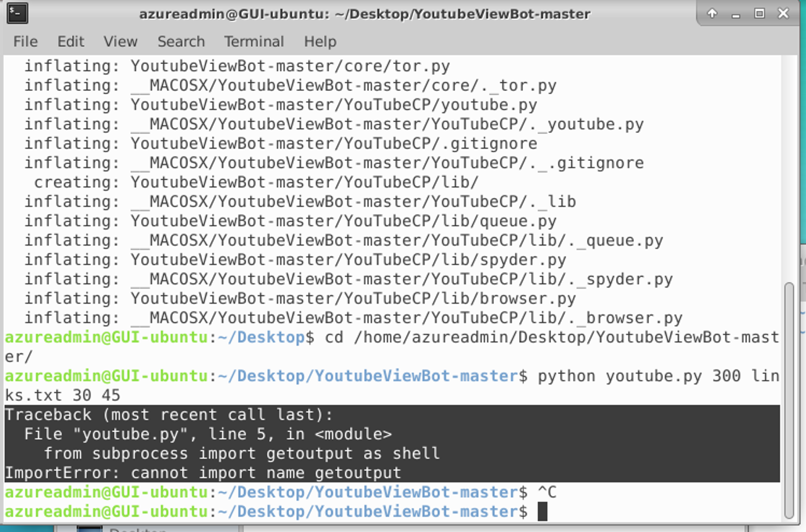
Task: Open the Search menu
Action: [x=181, y=41]
